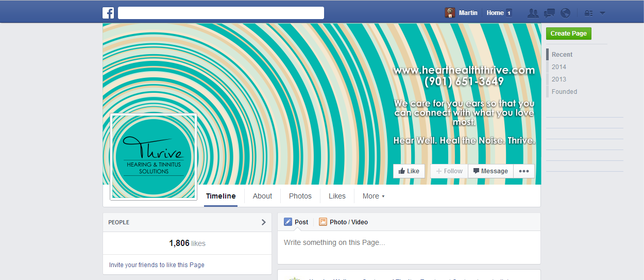Click the Facebook logo icon

coord(108,13)
